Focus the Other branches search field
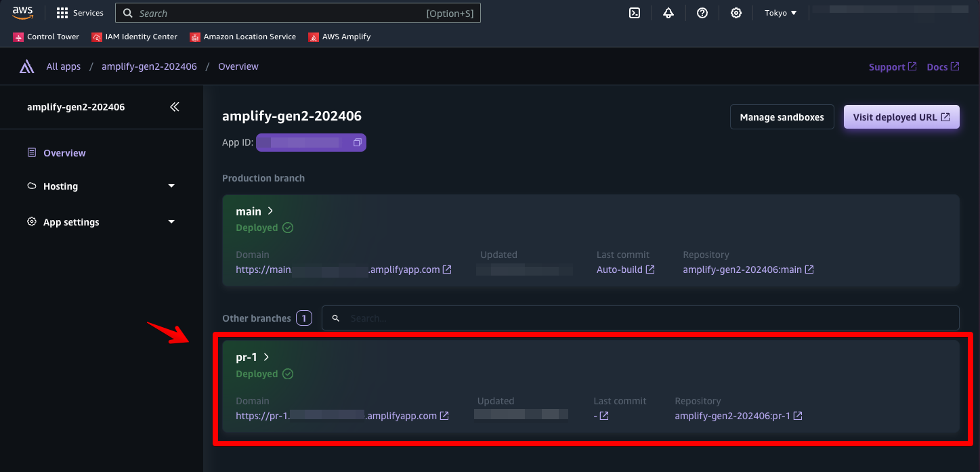The height and width of the screenshot is (472, 980). click(640, 318)
